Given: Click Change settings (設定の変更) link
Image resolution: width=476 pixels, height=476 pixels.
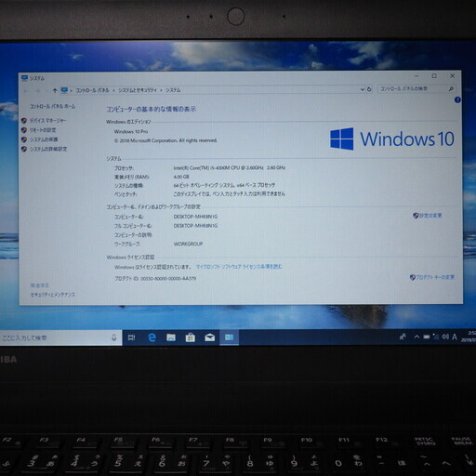Looking at the screenshot, I should pos(430,216).
